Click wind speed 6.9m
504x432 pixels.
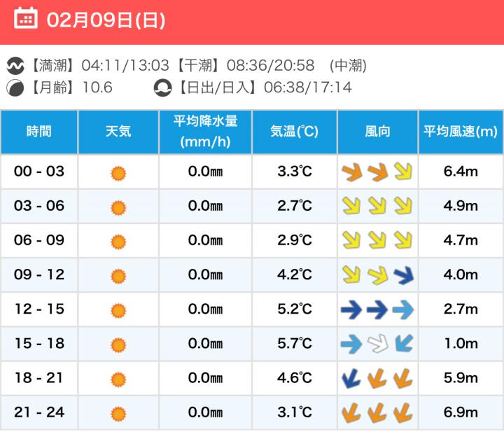click(x=461, y=412)
